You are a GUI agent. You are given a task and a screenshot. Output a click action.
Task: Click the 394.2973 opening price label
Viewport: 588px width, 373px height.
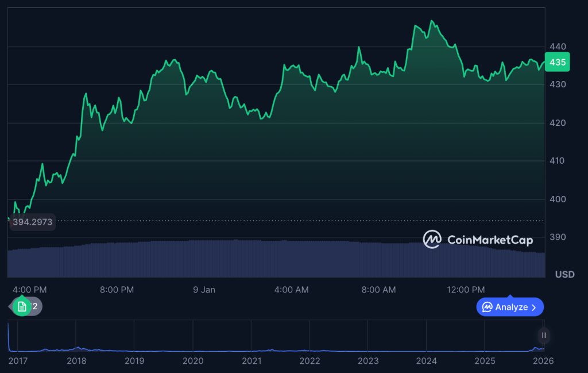[x=33, y=222]
